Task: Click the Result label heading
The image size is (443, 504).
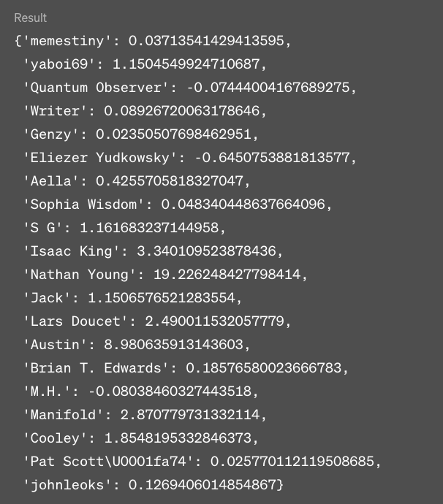Action: coord(31,18)
